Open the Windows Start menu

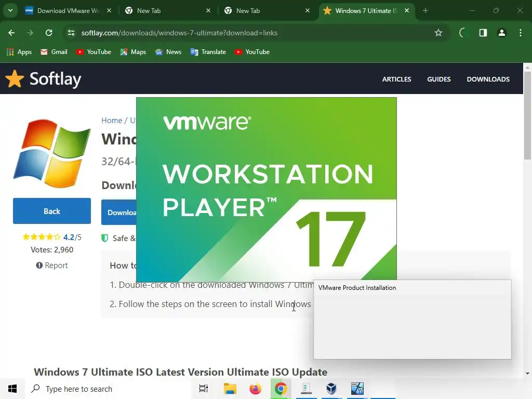click(x=12, y=389)
